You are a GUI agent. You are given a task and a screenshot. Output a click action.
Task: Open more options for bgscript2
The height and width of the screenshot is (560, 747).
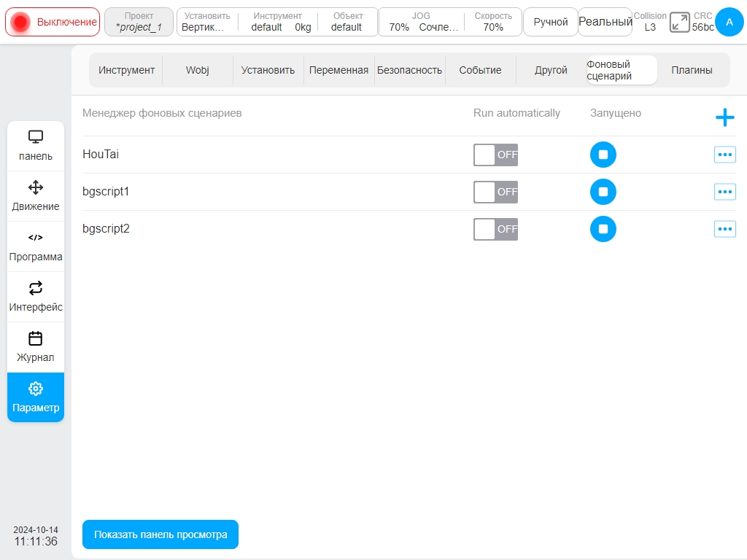(724, 229)
